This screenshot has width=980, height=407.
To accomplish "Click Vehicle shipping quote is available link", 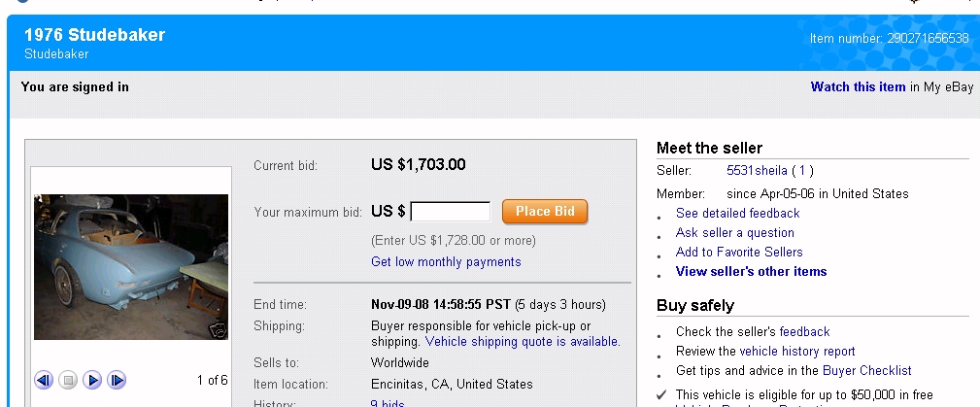I will pos(523,342).
